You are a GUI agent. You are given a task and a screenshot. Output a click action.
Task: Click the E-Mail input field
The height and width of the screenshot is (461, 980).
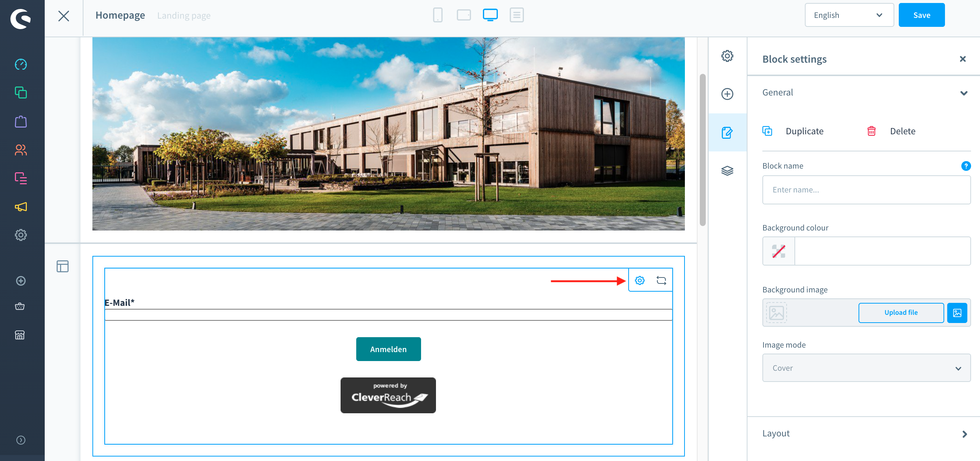coord(388,315)
